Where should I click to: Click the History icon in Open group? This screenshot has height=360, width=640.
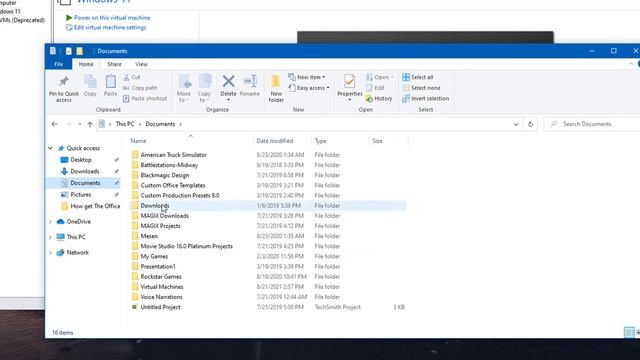(x=369, y=98)
